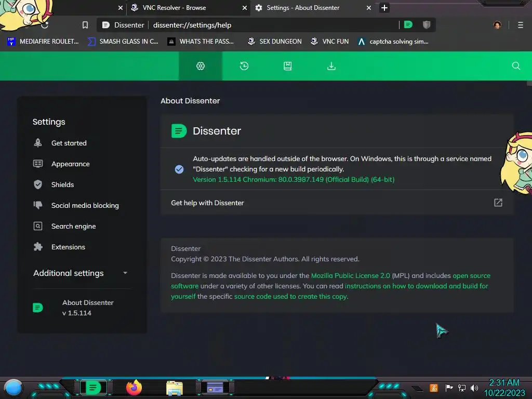The height and width of the screenshot is (399, 532).
Task: Click the volume speaker tray icon
Action: (474, 388)
